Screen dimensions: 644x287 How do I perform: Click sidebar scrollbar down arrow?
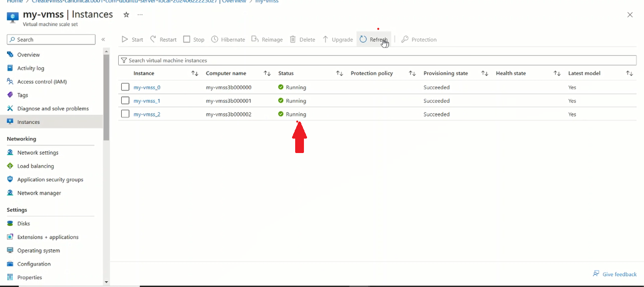click(x=107, y=282)
